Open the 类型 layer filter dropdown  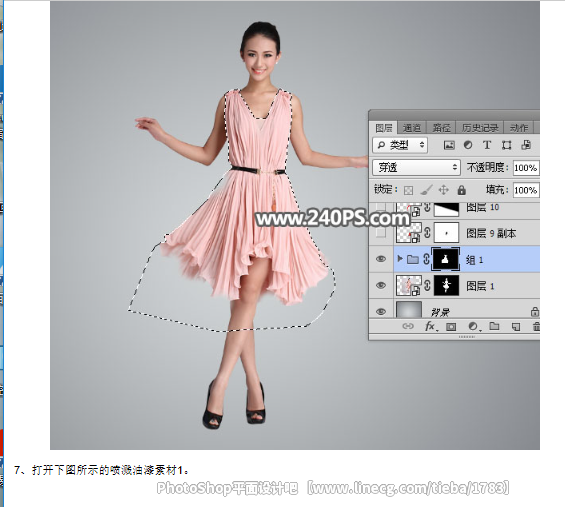400,145
